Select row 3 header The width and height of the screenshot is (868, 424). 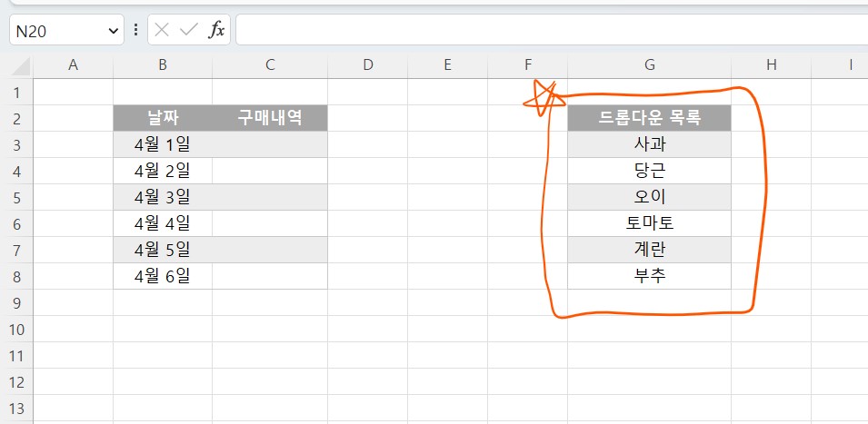16,145
